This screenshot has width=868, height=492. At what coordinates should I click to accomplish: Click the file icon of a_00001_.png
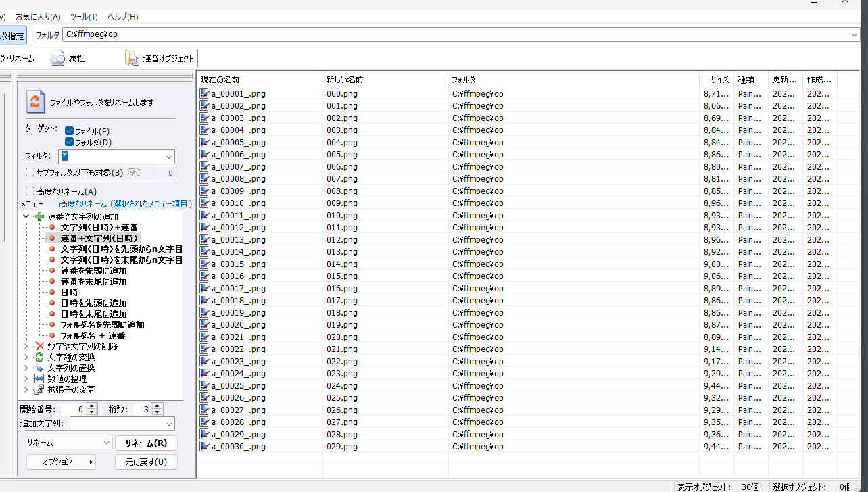click(x=204, y=94)
